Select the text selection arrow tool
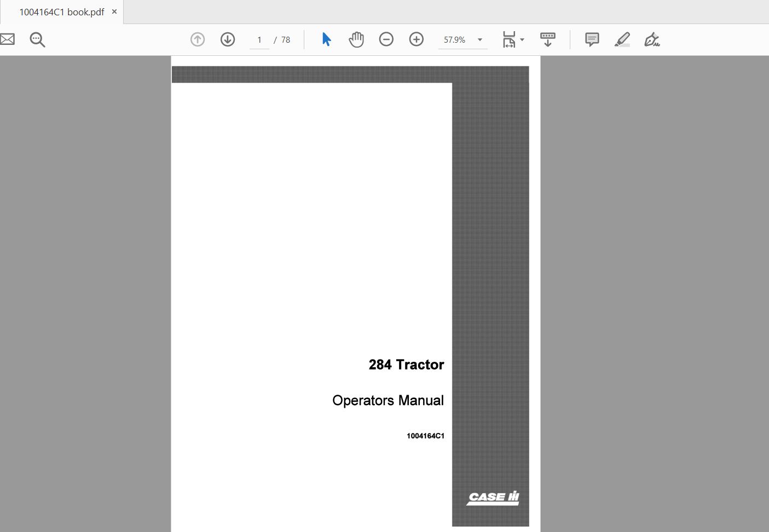769x532 pixels. click(326, 39)
